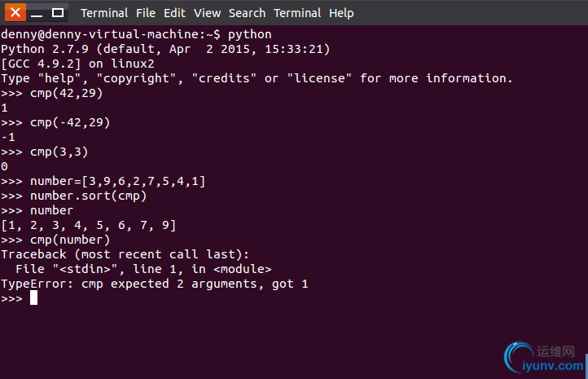The image size is (588, 379).
Task: Open the Help menu
Action: [x=341, y=13]
